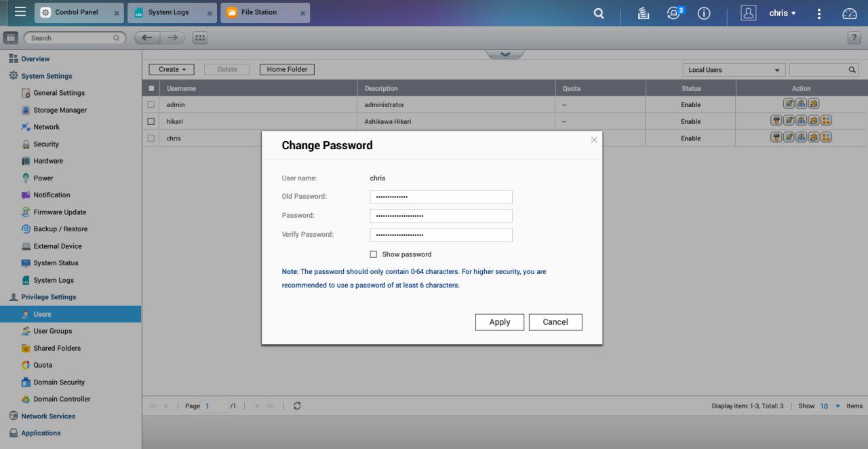The height and width of the screenshot is (449, 868).
Task: Click Apply to change the password
Action: 499,322
